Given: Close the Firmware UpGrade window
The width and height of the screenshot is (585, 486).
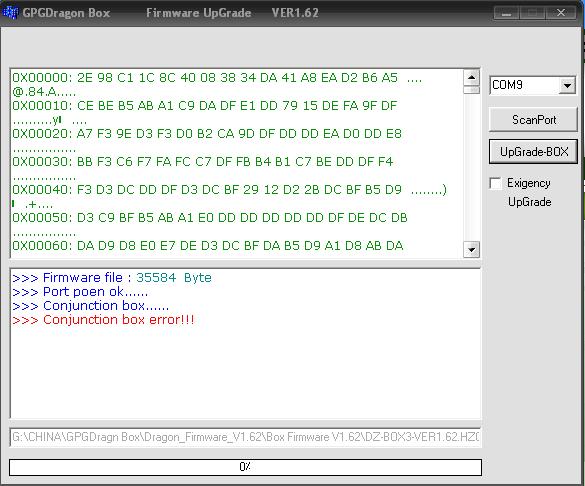Looking at the screenshot, I should click(560, 13).
